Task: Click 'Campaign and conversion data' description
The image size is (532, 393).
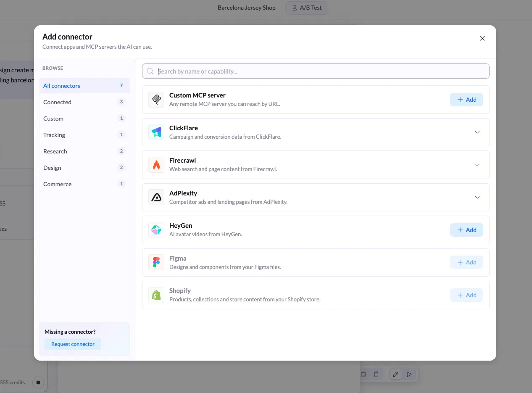Action: (x=225, y=137)
